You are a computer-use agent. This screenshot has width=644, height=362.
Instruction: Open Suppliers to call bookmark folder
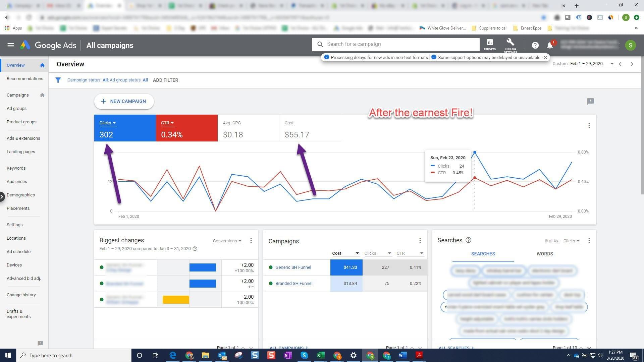(x=489, y=28)
